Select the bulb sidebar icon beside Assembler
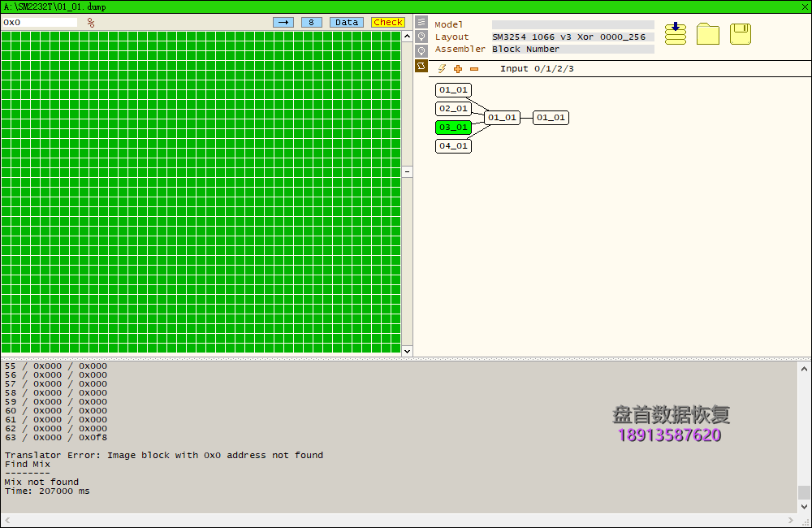This screenshot has height=528, width=812. tap(421, 51)
